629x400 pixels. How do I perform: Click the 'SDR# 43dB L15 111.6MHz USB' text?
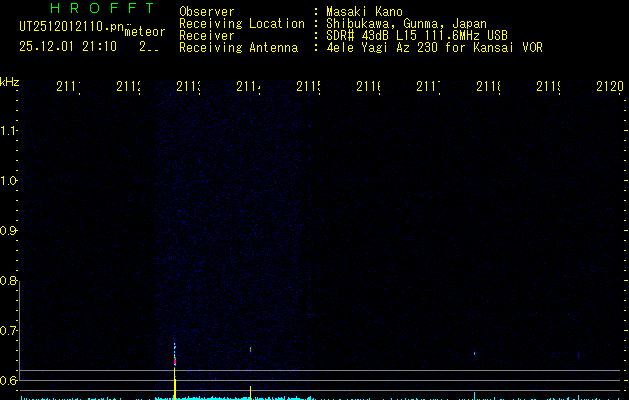pyautogui.click(x=417, y=35)
